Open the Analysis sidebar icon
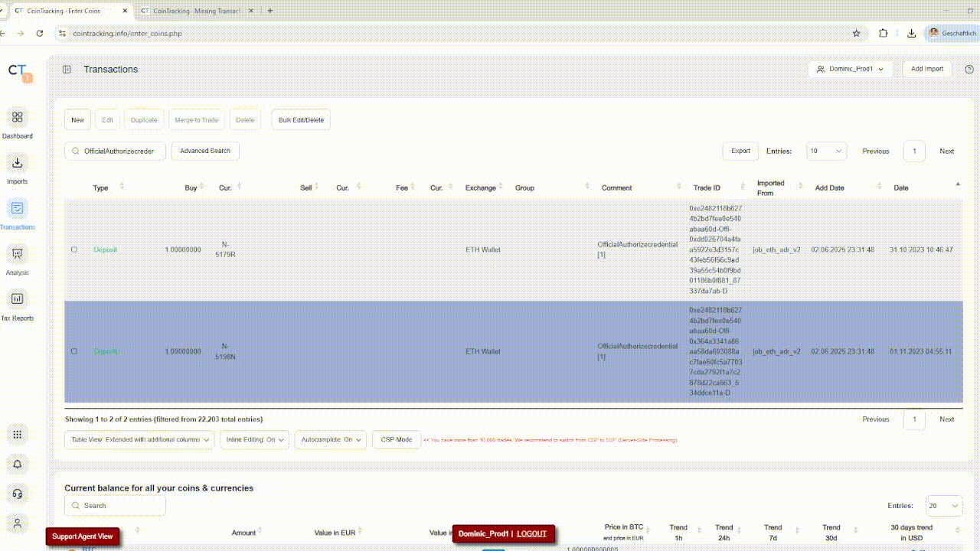The height and width of the screenshot is (551, 980). point(18,254)
